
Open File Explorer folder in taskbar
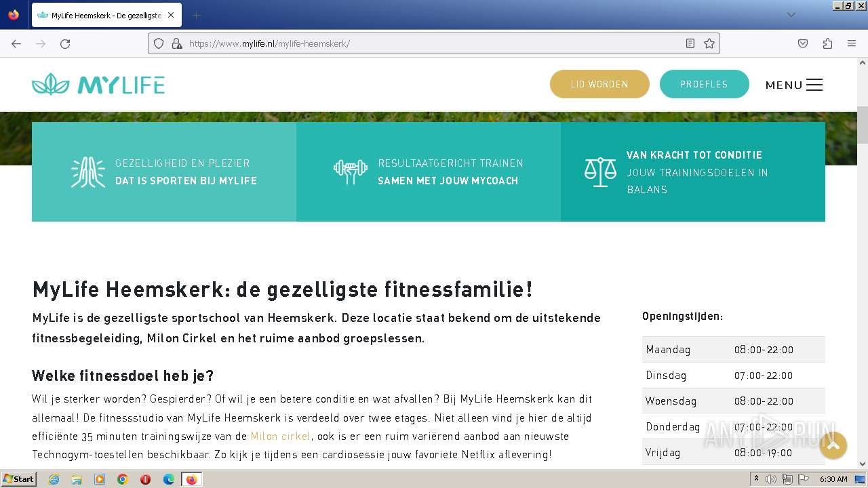[x=77, y=479]
